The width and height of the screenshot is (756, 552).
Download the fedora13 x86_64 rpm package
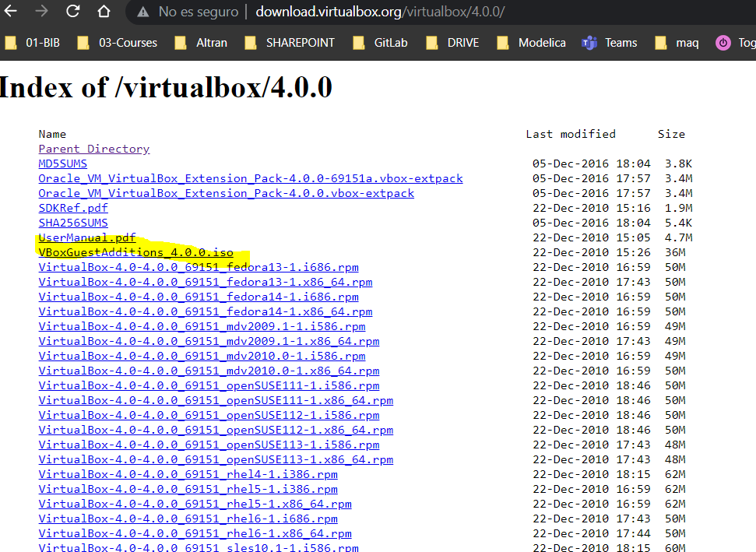coord(206,282)
